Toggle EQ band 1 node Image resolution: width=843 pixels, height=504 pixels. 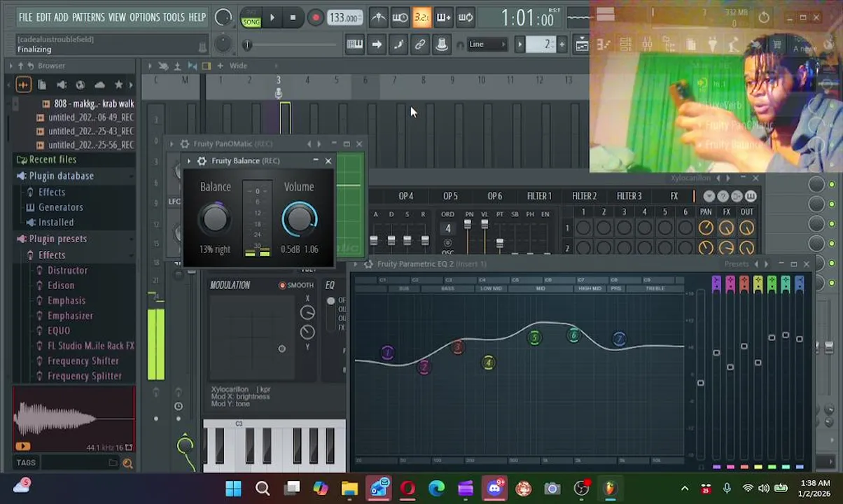(x=387, y=353)
